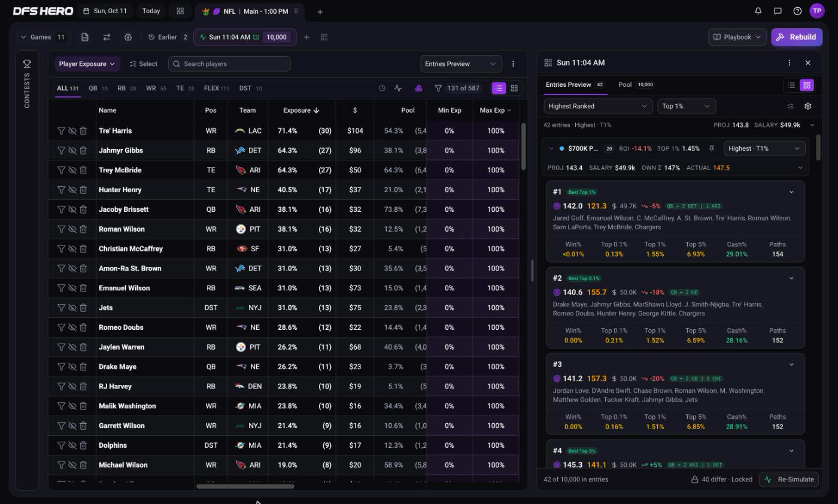Pin the $700K contest group
The width and height of the screenshot is (838, 504).
tap(712, 148)
